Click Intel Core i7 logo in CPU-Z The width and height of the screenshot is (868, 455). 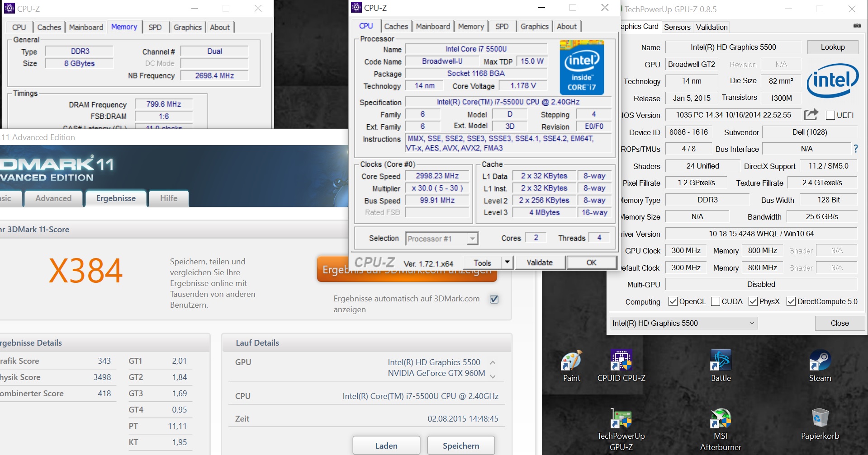click(x=582, y=68)
